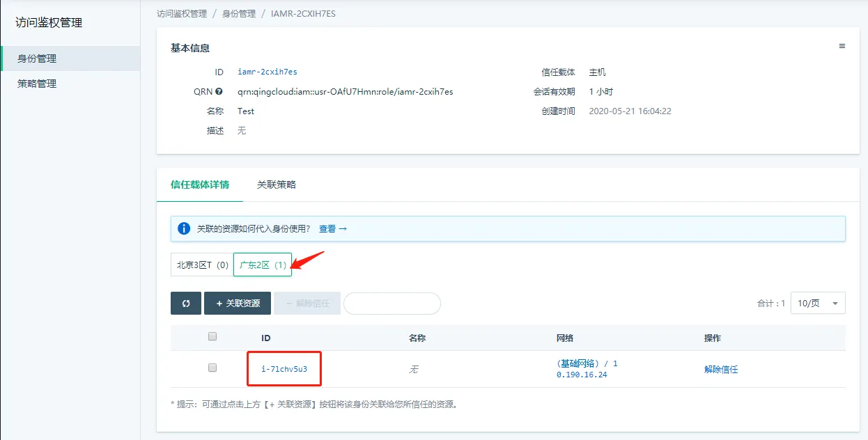The image size is (868, 440).
Task: Click the IAMR-2CXIH7ES breadcrumb text
Action: [303, 13]
